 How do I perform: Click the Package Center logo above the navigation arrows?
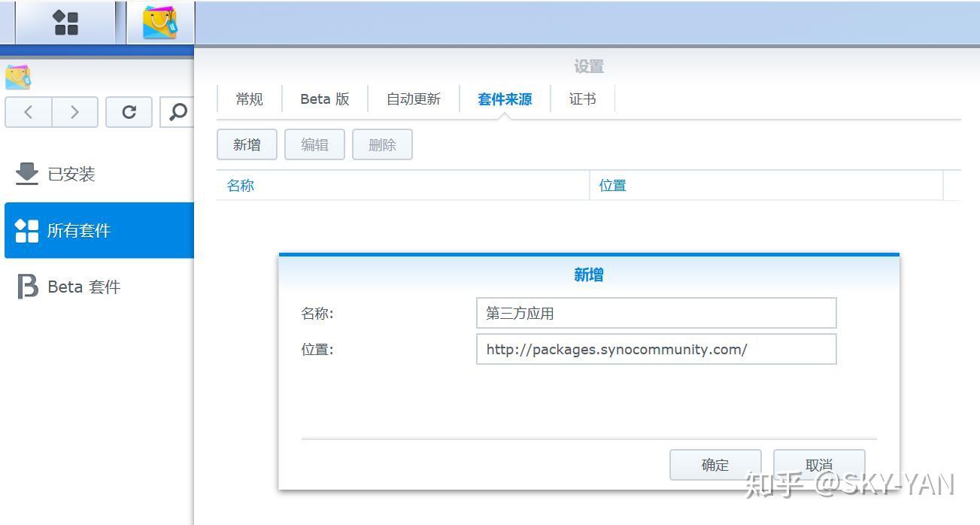(x=17, y=75)
